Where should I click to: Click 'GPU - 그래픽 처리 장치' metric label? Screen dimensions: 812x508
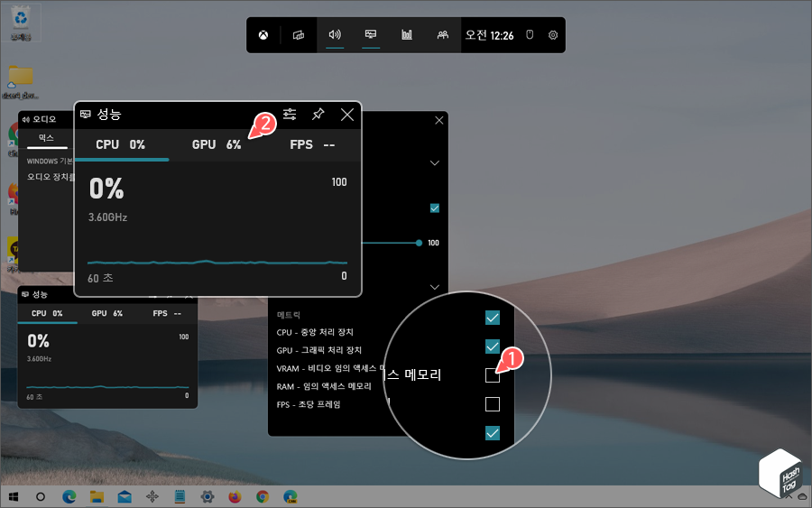click(x=319, y=351)
